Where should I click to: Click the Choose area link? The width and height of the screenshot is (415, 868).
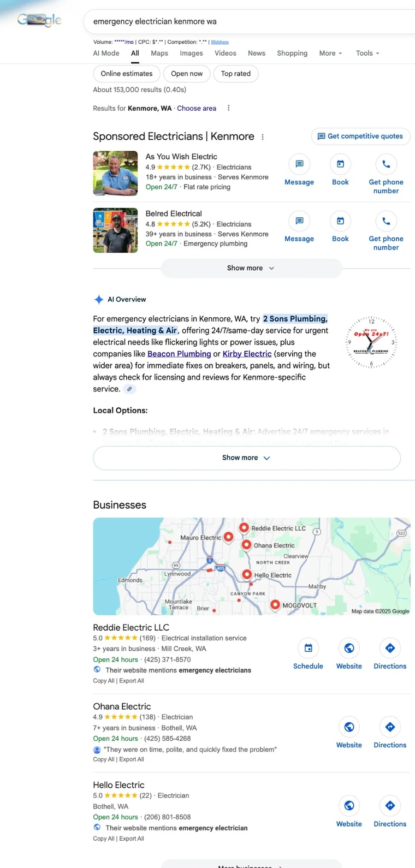(197, 108)
